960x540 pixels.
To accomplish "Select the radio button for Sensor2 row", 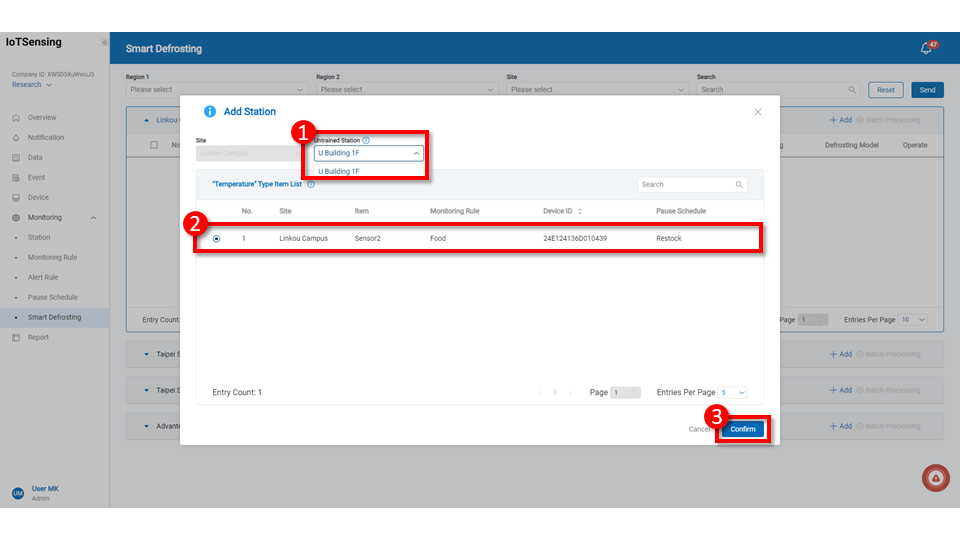I will click(216, 238).
